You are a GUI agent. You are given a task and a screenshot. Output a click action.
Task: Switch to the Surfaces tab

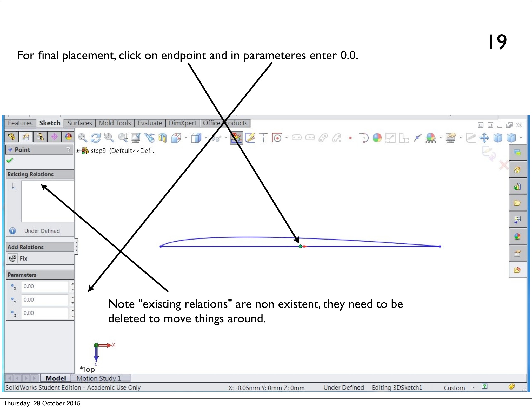click(79, 123)
